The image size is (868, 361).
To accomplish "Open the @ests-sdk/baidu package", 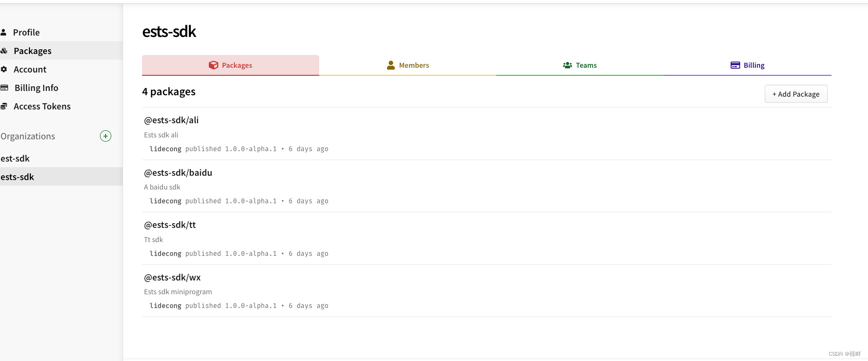I will [178, 173].
